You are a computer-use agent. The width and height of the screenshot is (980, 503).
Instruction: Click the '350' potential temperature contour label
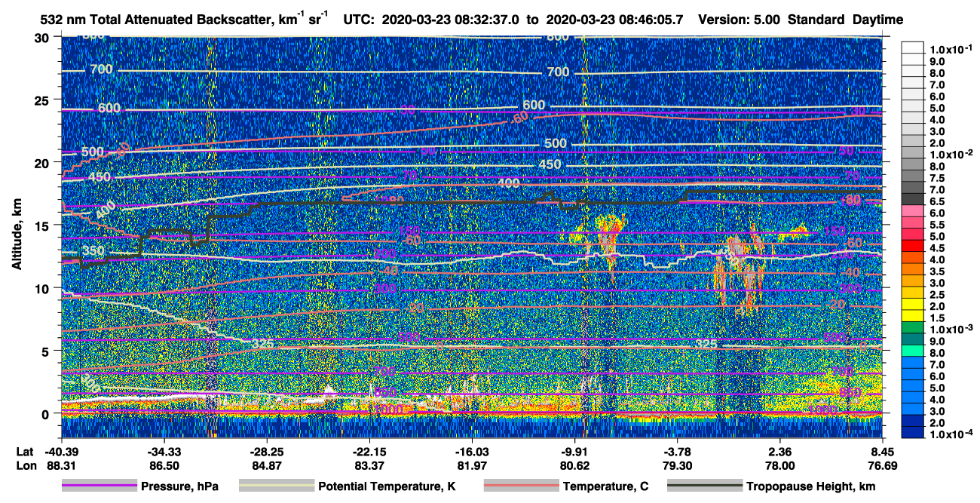[95, 252]
